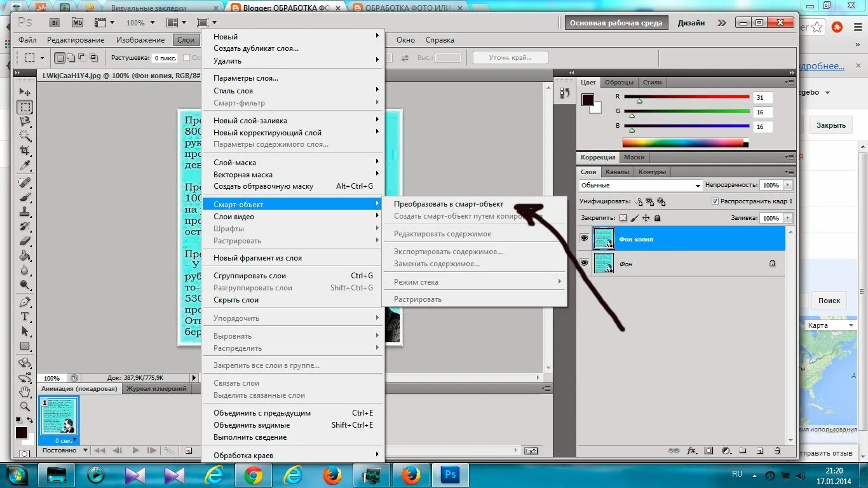868x488 pixels.
Task: Open the Непрозрачность opacity slider arrow
Action: coord(788,185)
